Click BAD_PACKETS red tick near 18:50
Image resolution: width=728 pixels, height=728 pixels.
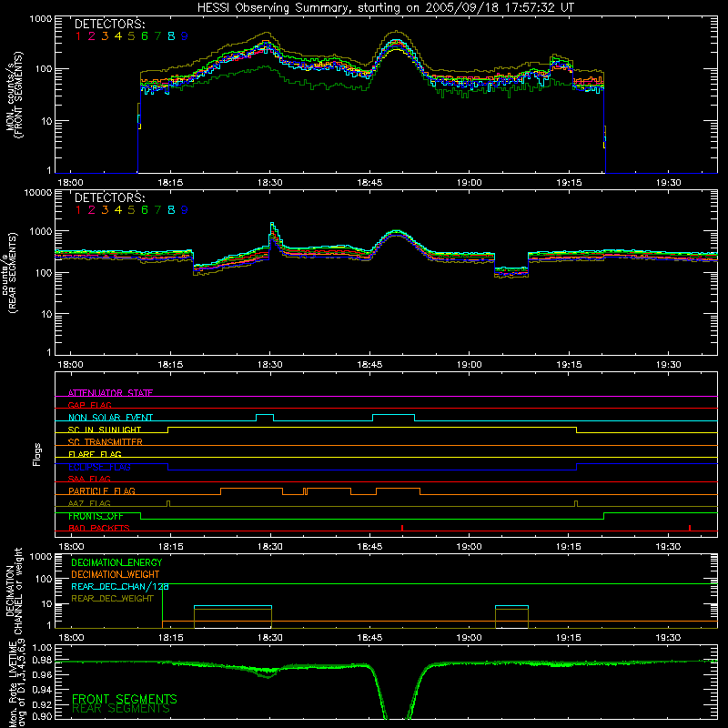pos(402,528)
